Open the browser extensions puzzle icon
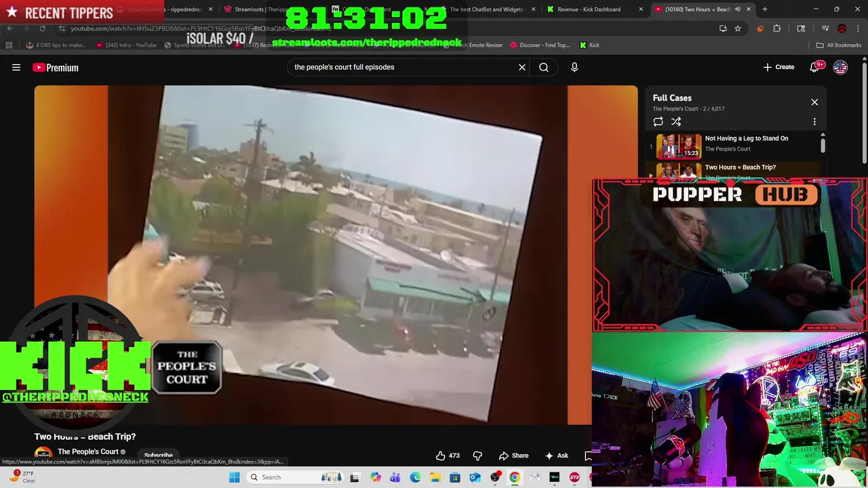Viewport: 868px width, 488px height. tap(777, 28)
